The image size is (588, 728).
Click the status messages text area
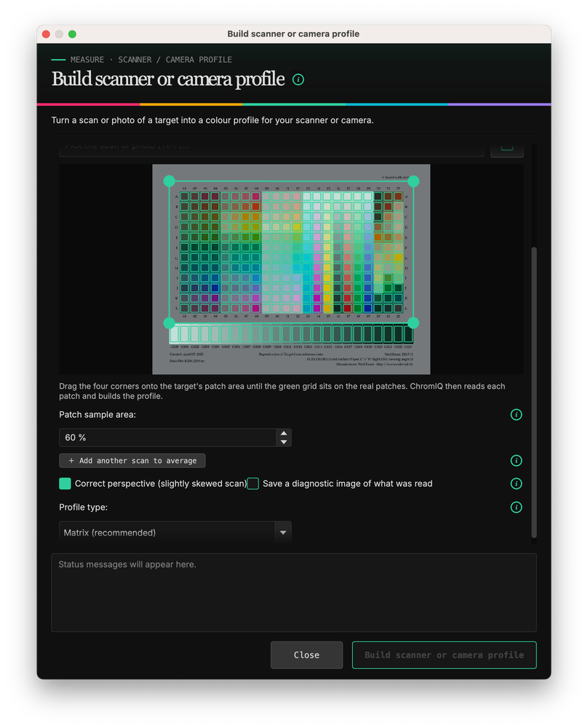point(294,593)
